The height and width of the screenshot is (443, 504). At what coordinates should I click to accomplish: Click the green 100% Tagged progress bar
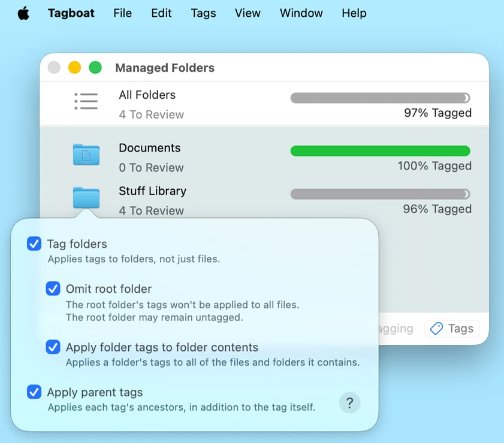pos(380,151)
